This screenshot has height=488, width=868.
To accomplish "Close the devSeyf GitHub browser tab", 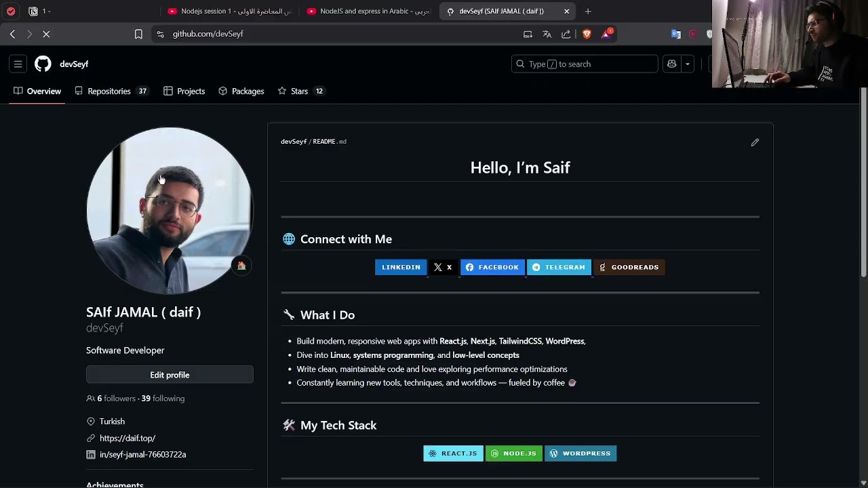I will tap(567, 11).
